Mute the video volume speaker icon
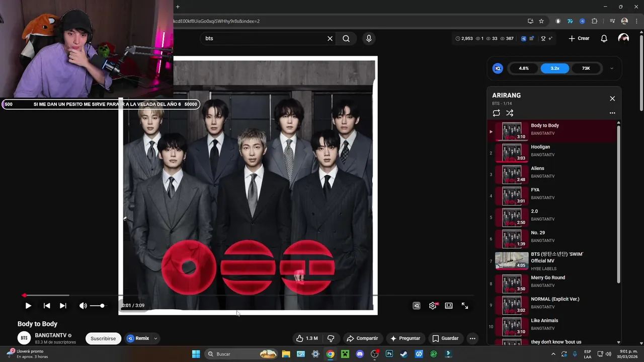Viewport: 644px width, 362px height. 83,306
